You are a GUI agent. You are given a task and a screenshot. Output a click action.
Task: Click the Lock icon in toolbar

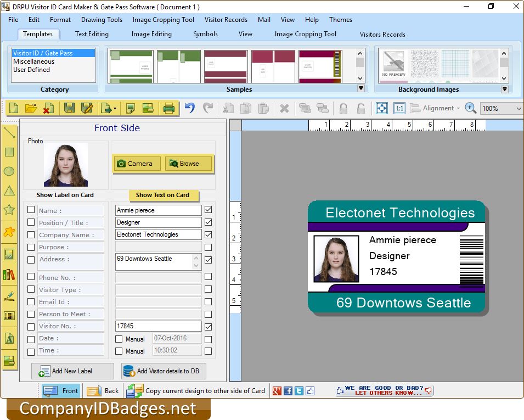(x=343, y=108)
